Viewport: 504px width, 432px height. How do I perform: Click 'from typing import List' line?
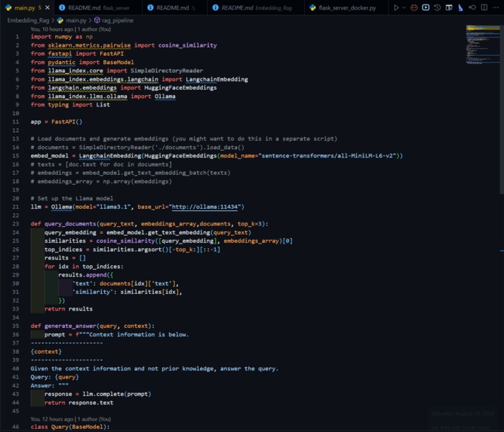70,105
